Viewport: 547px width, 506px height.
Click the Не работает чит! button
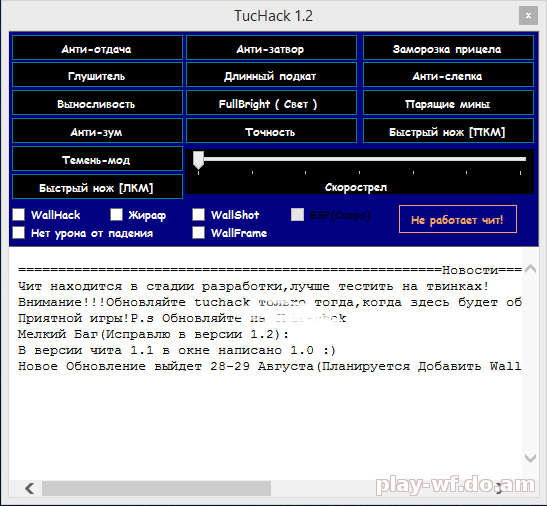pyautogui.click(x=458, y=219)
